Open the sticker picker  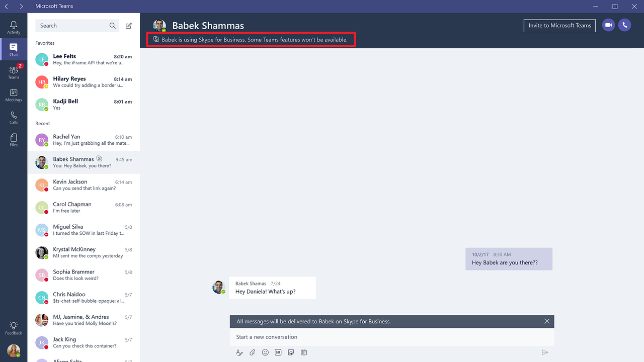tap(291, 352)
